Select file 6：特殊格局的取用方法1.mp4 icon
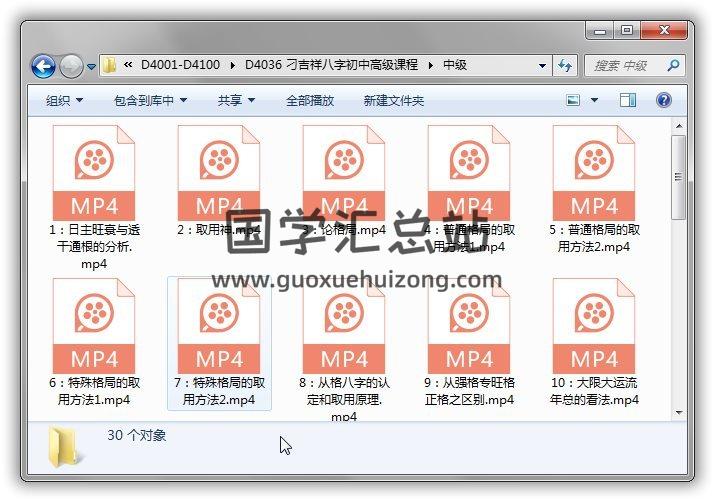Screen dimensions: 715x502 [94, 326]
